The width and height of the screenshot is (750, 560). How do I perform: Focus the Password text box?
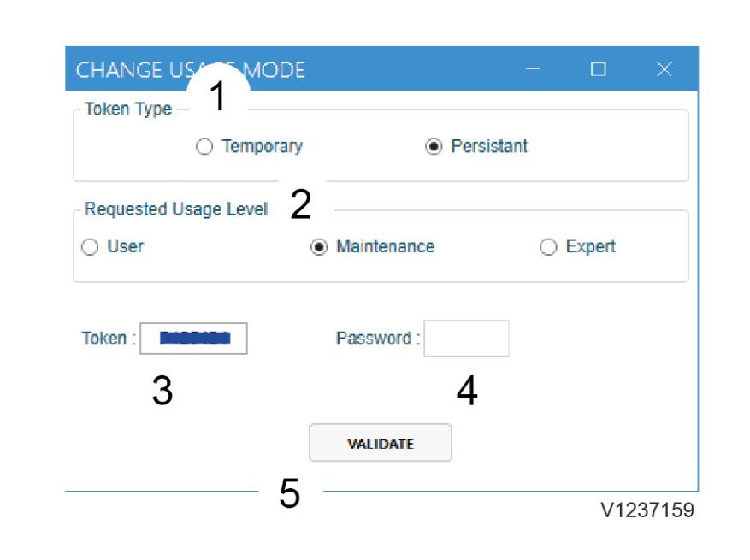pos(466,339)
